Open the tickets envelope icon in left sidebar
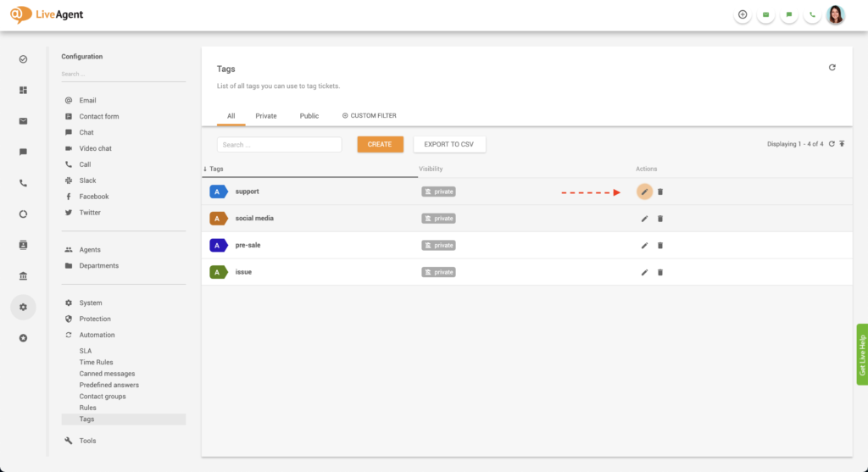This screenshot has width=868, height=472. pos(23,121)
